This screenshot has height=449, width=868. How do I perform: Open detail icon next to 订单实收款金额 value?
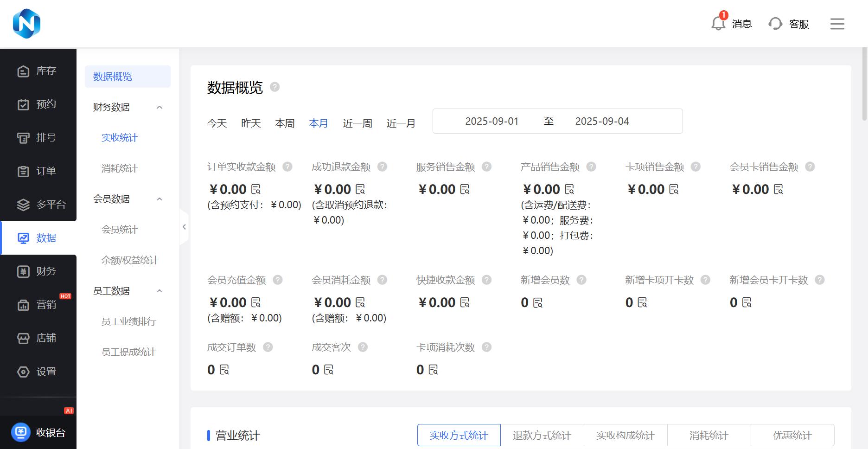(256, 189)
